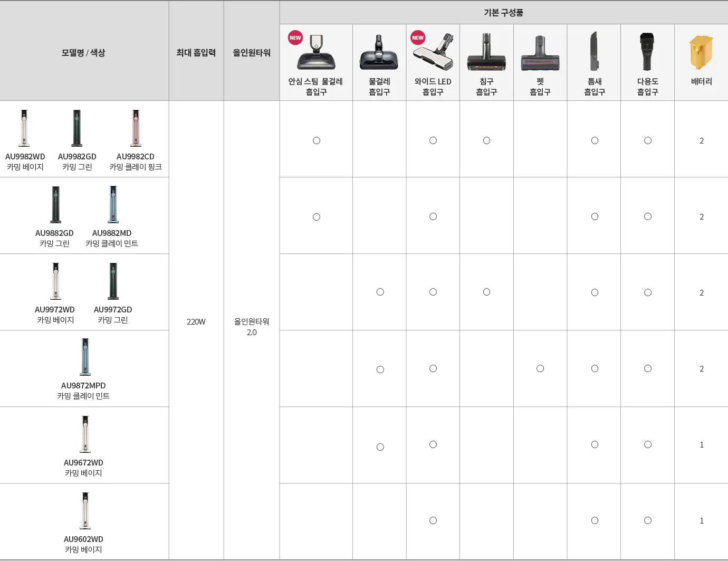Click the pet nozzle (펫 흡입구) image

(x=540, y=54)
